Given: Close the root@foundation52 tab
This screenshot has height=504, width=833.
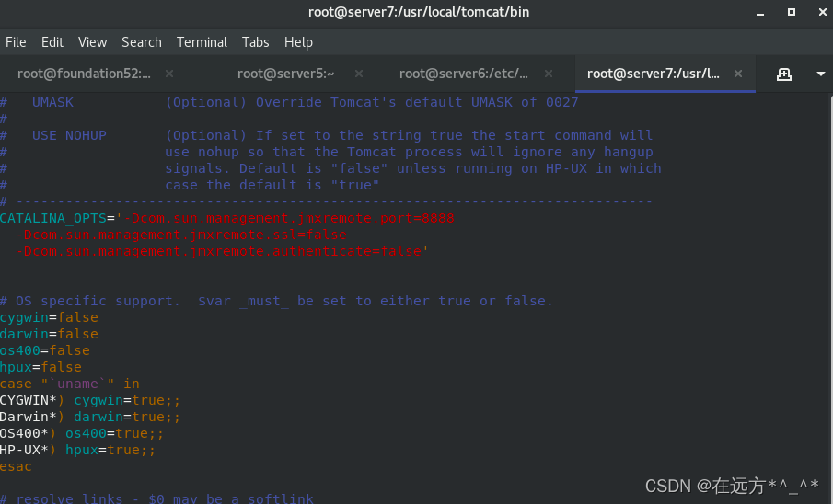Looking at the screenshot, I should tap(169, 74).
